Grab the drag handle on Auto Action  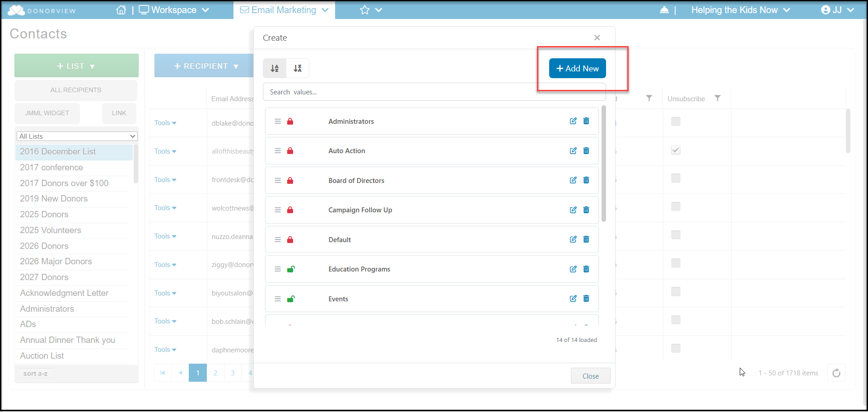(x=278, y=151)
